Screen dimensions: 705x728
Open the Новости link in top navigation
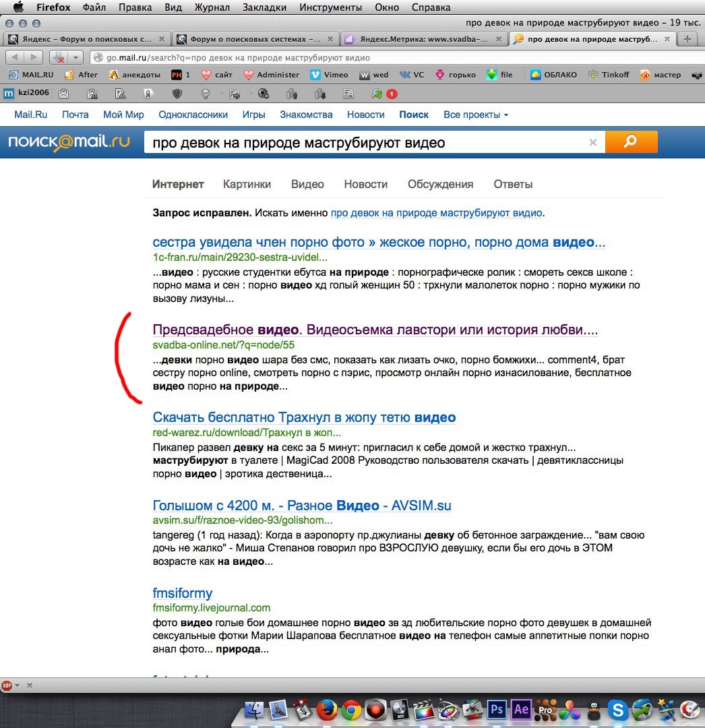[x=366, y=115]
